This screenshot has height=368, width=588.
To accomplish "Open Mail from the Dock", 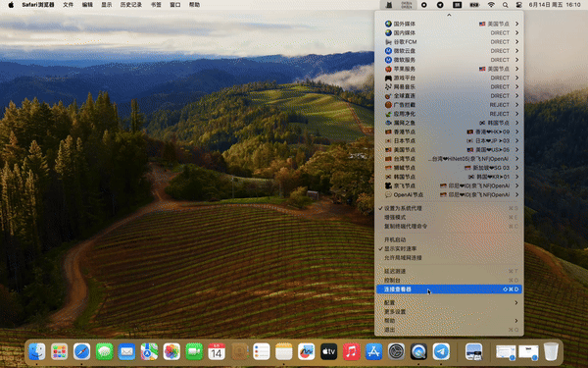I will pyautogui.click(x=126, y=352).
